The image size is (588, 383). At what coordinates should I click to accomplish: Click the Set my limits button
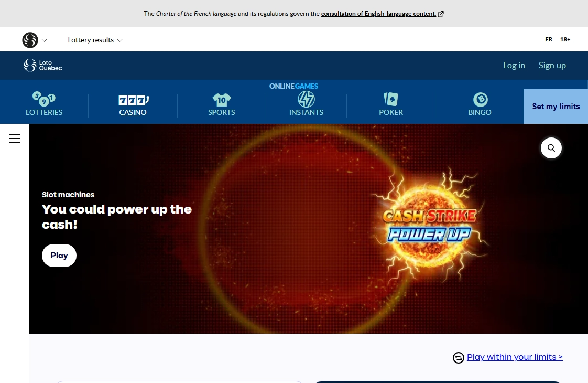[x=556, y=107]
